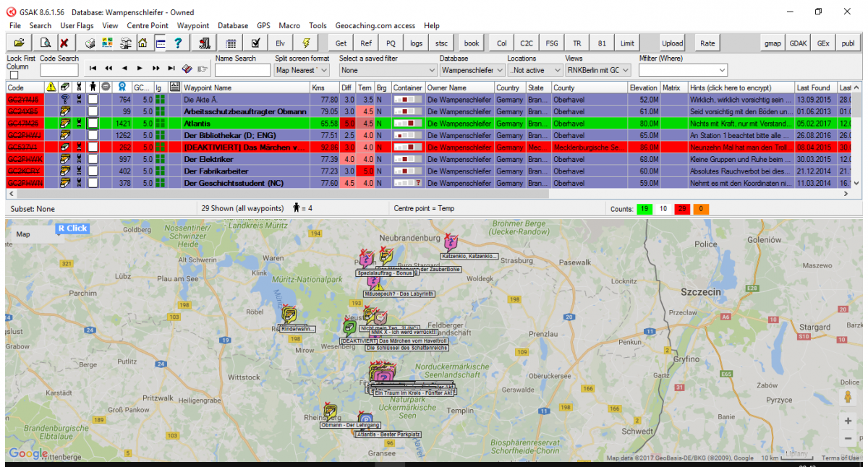This screenshot has height=467, width=868.
Task: Click into the Name Search field
Action: pyautogui.click(x=242, y=70)
